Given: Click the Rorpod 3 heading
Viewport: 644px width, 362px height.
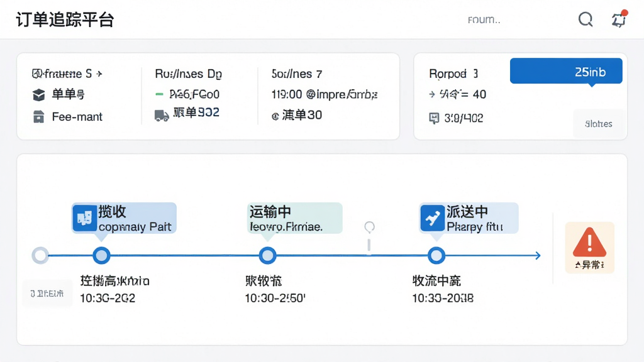Looking at the screenshot, I should [453, 74].
